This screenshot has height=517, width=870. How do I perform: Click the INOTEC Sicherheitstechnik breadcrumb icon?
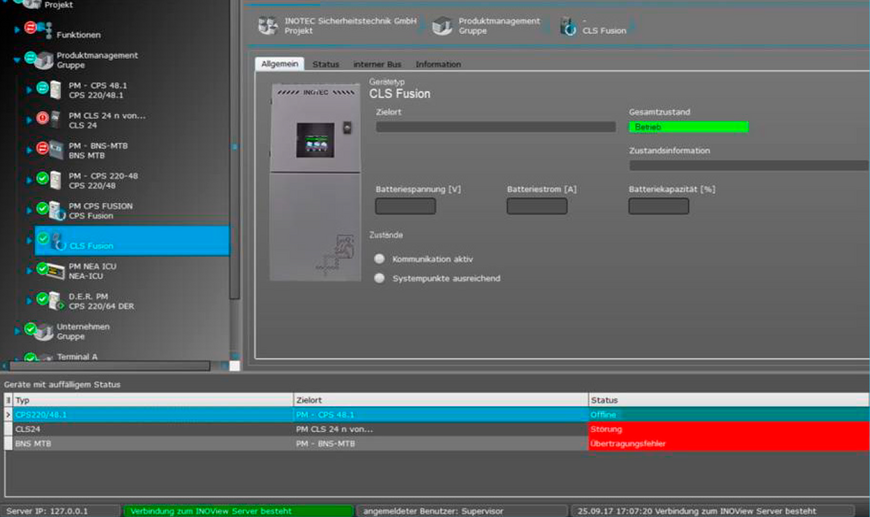tap(267, 26)
